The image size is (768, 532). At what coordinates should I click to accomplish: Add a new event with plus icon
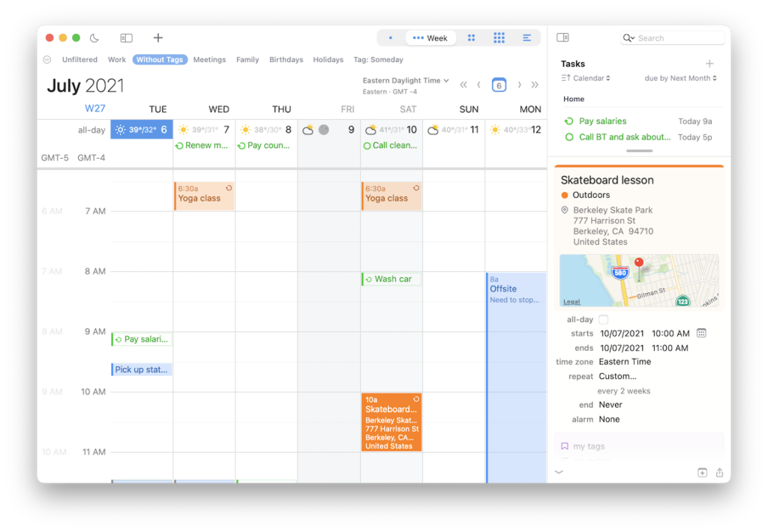(x=157, y=37)
